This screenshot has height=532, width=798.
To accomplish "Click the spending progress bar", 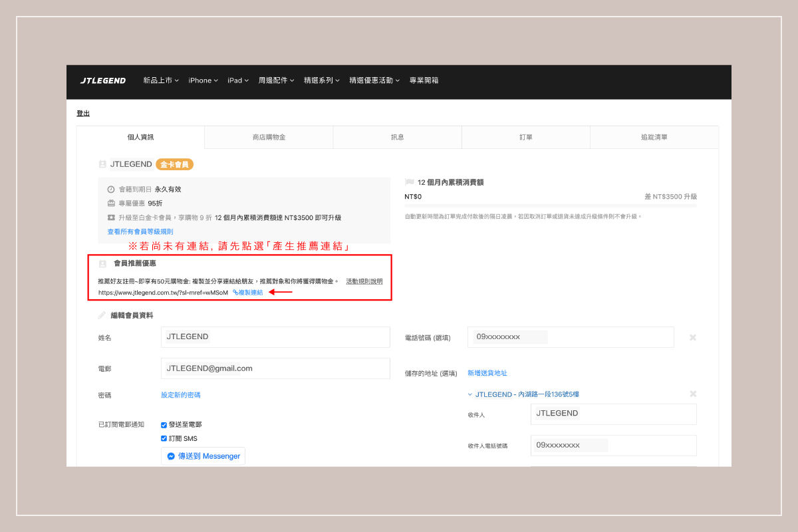I will click(551, 206).
